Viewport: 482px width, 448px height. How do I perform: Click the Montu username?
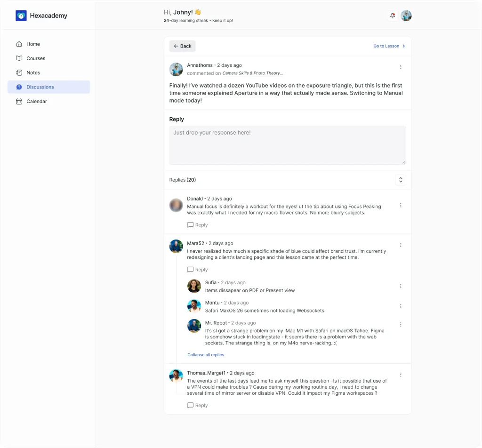click(x=212, y=303)
